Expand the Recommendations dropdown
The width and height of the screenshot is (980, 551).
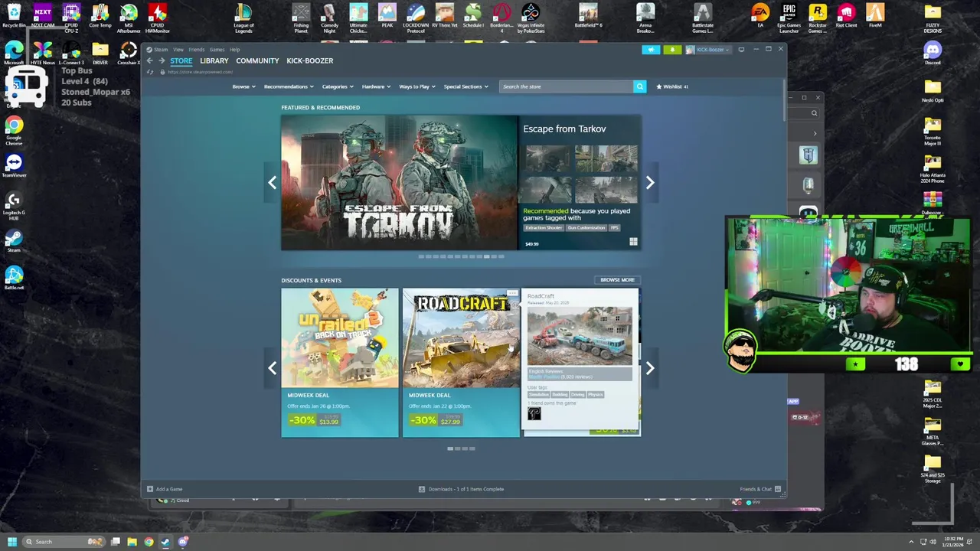[289, 86]
